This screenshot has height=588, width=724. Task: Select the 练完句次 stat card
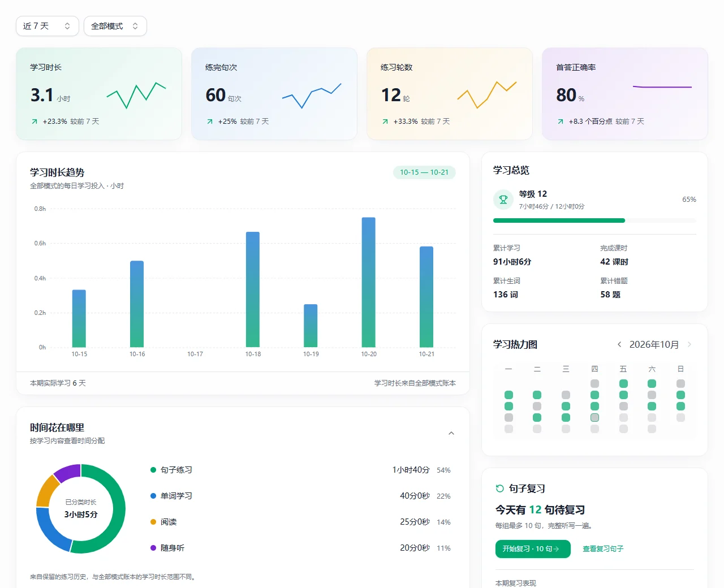tap(274, 94)
